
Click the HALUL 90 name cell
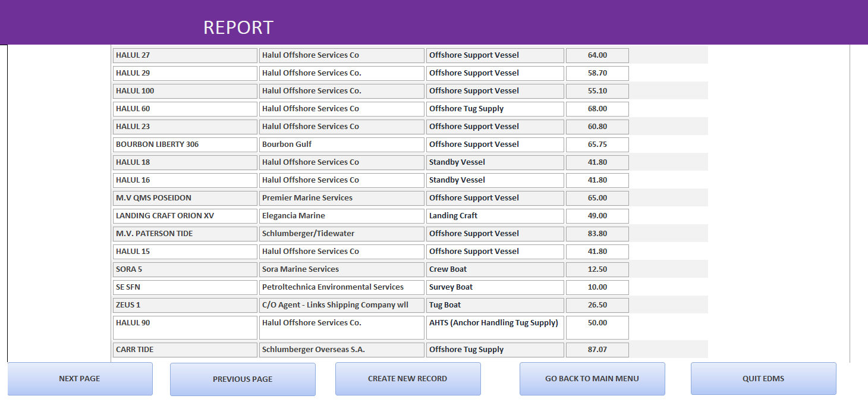(x=185, y=328)
